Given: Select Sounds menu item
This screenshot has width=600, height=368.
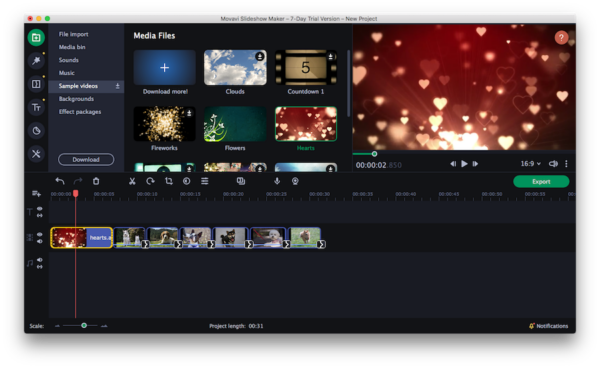Looking at the screenshot, I should coord(68,60).
